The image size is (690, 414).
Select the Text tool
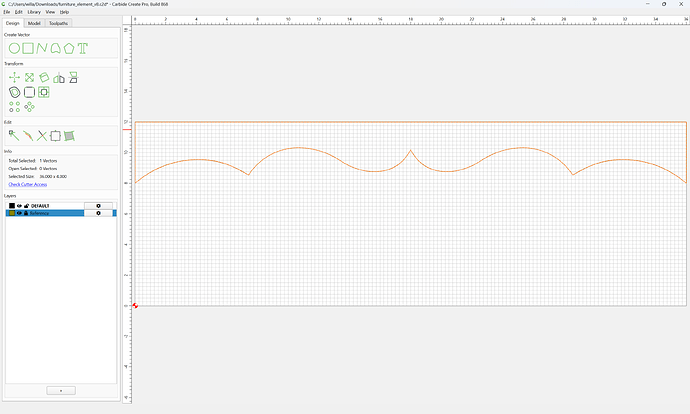click(83, 48)
